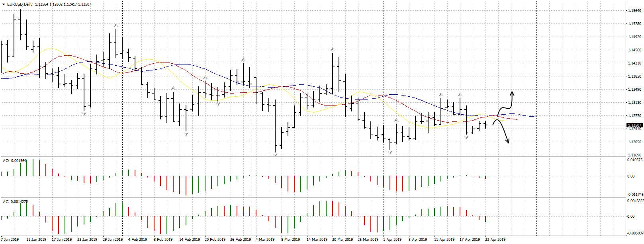The height and width of the screenshot is (244, 644).
Task: Click the last red AC histogram bar
Action: 485,219
